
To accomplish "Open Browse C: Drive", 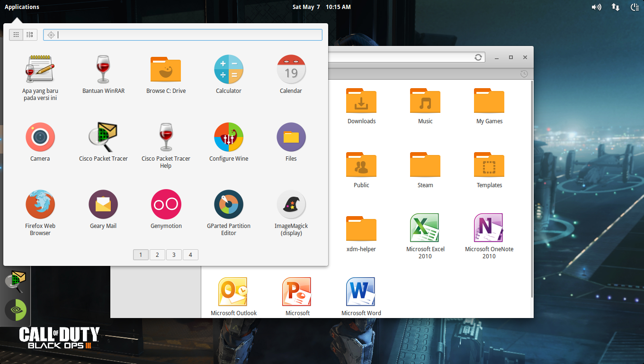I will tap(166, 74).
